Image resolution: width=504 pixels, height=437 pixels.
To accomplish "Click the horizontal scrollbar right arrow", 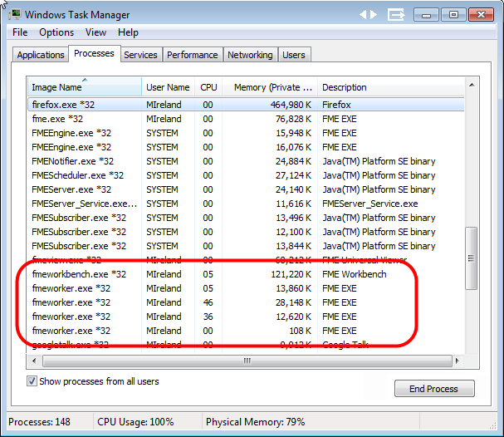I will tap(457, 361).
